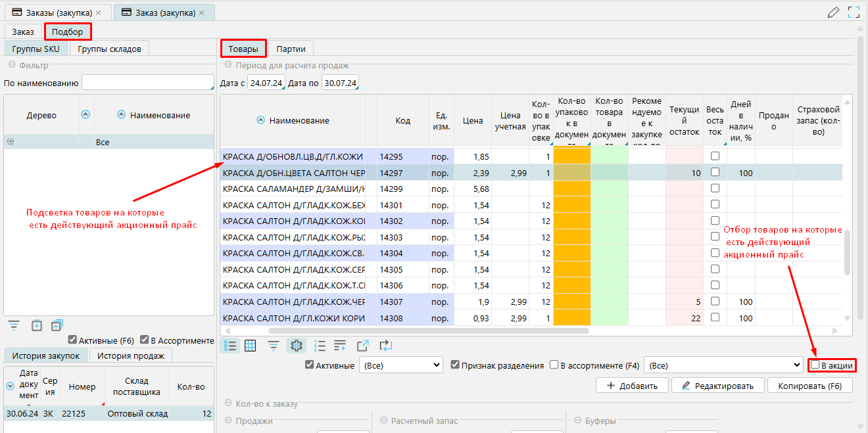The image size is (868, 433).
Task: Expand the 'Все' tree node
Action: tap(10, 142)
